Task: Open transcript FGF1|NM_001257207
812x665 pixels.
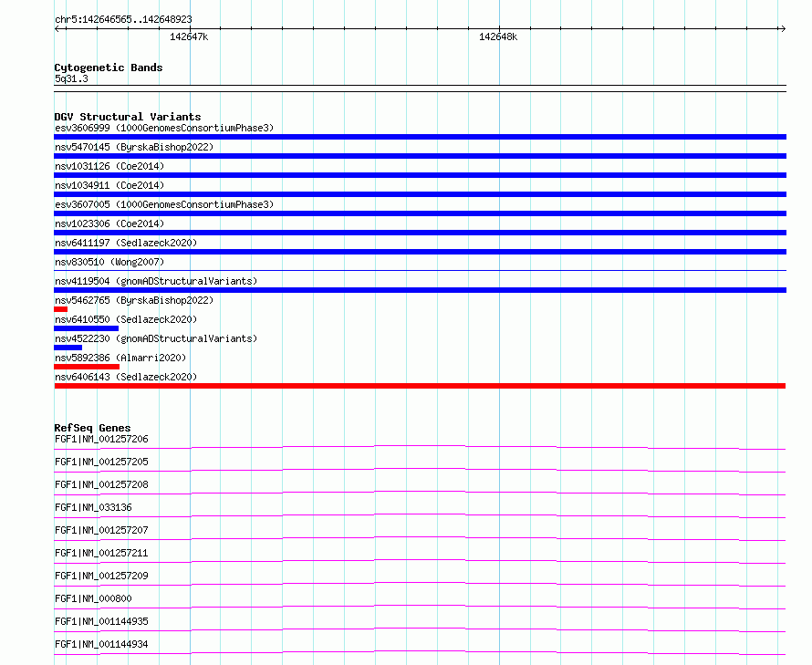Action: [x=101, y=530]
